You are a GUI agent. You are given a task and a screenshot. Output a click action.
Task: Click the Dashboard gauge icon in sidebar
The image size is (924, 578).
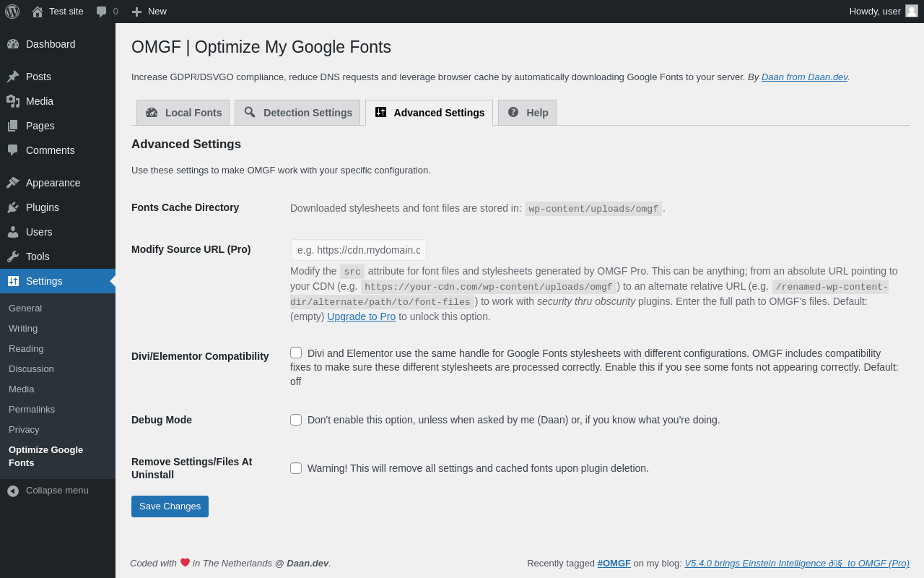tap(13, 44)
